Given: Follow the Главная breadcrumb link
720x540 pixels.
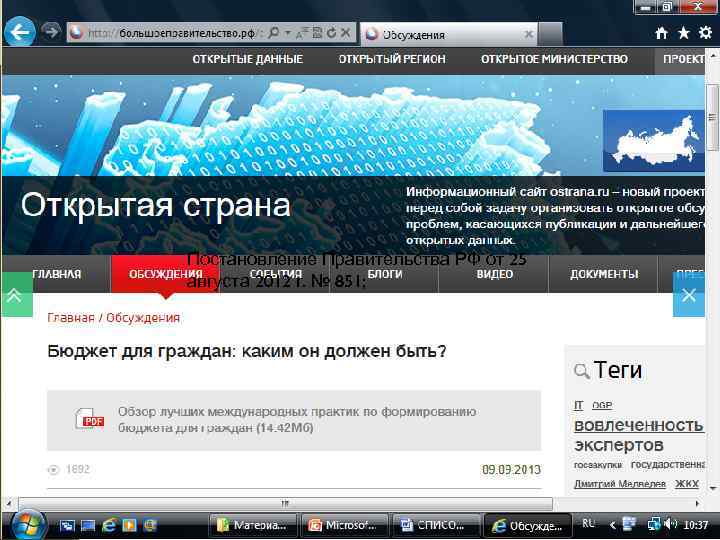Looking at the screenshot, I should point(71,318).
